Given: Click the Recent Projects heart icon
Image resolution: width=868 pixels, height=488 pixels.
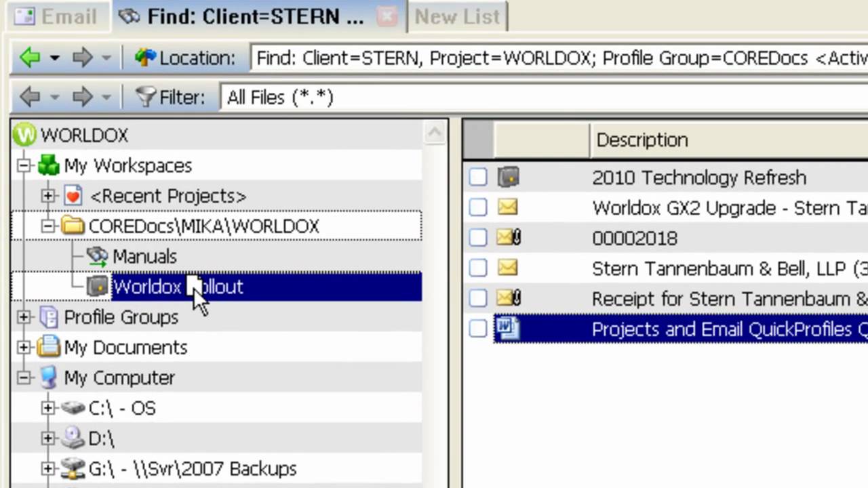Looking at the screenshot, I should click(x=73, y=196).
